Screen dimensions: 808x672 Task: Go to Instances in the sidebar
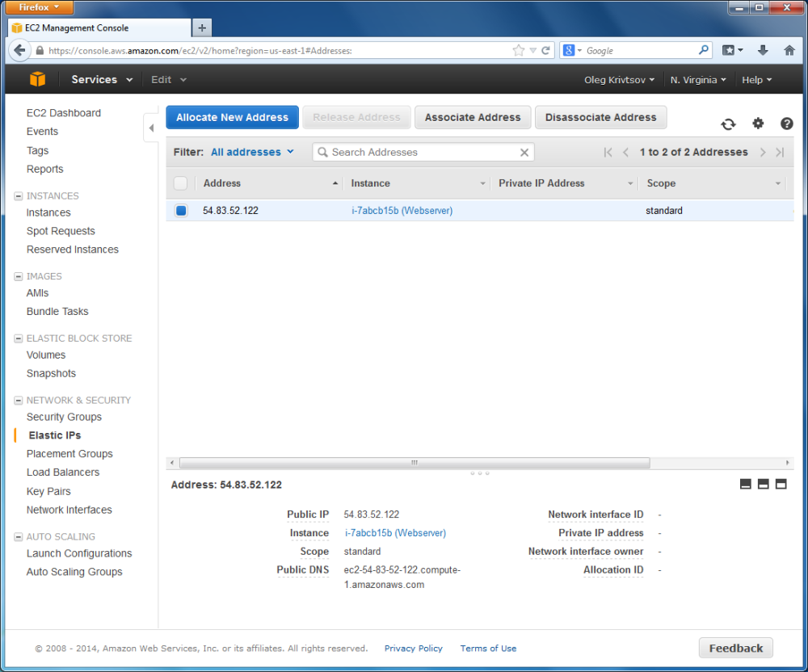(48, 212)
